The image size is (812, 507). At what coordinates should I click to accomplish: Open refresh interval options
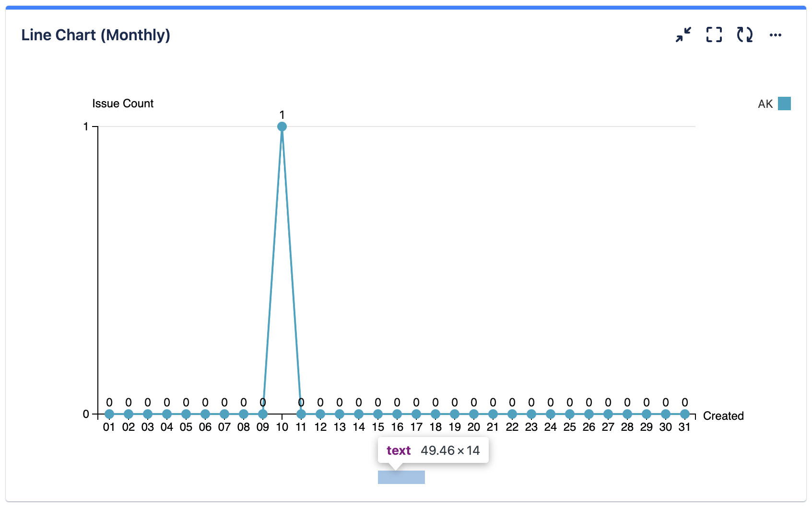744,35
